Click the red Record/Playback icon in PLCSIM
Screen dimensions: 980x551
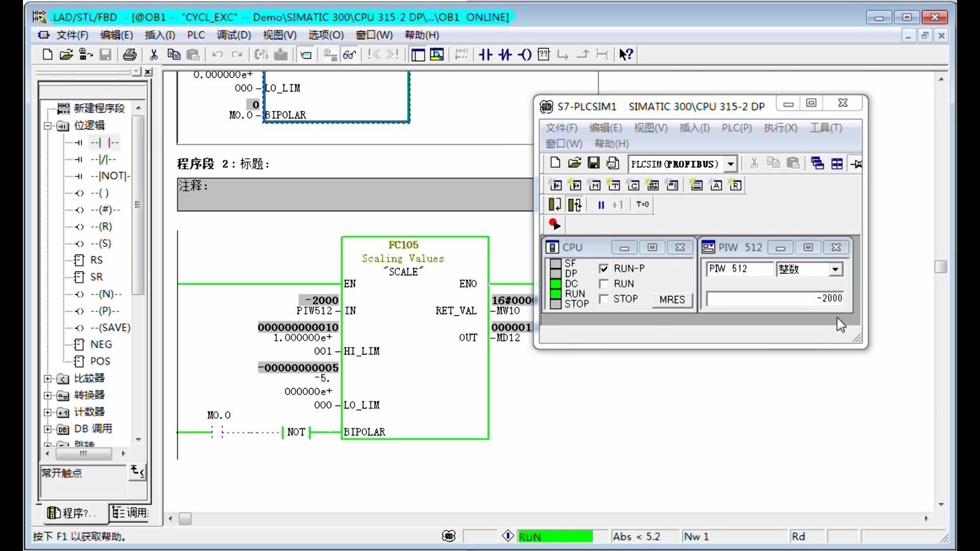[x=554, y=224]
